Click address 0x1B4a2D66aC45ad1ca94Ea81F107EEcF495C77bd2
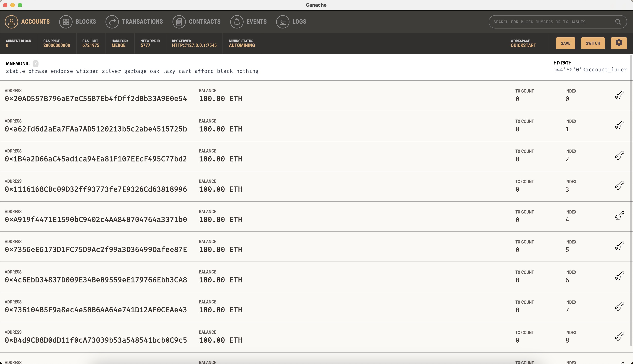Viewport: 633px width, 364px height. 96,159
